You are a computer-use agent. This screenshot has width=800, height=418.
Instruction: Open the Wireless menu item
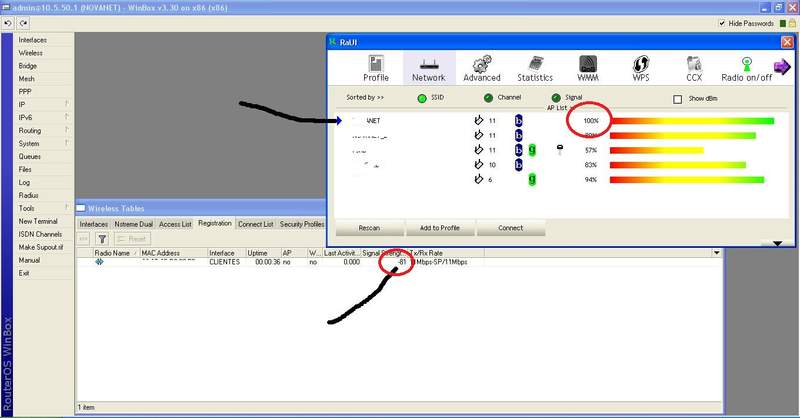point(43,53)
